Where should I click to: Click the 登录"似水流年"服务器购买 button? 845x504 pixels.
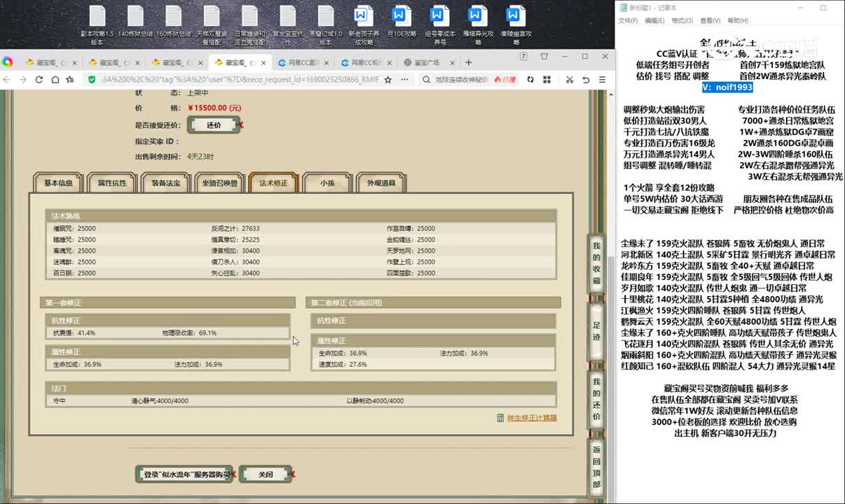(186, 475)
